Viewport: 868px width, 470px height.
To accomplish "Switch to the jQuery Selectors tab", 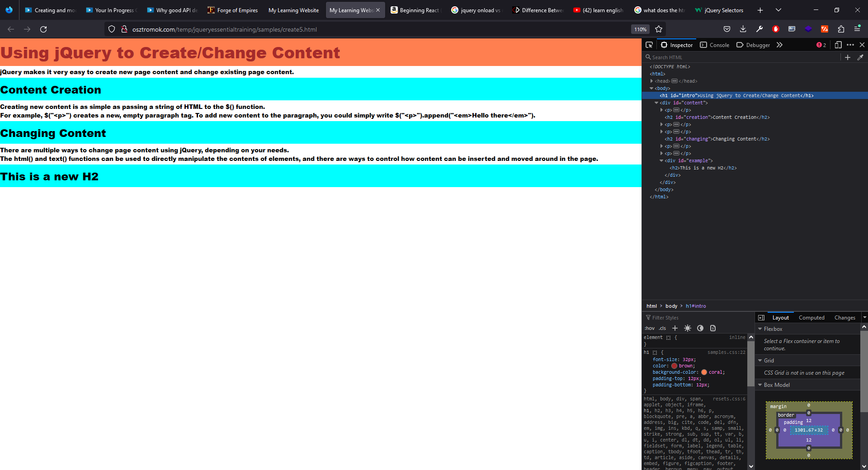I will coord(719,10).
